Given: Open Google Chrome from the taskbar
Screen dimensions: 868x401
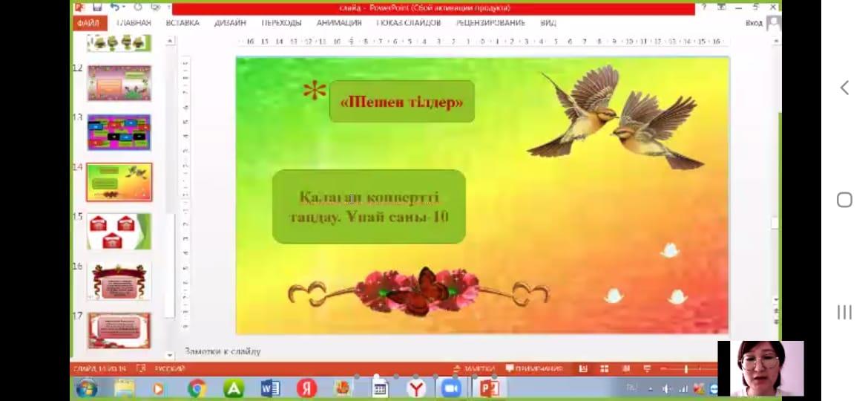Looking at the screenshot, I should pos(197,388).
